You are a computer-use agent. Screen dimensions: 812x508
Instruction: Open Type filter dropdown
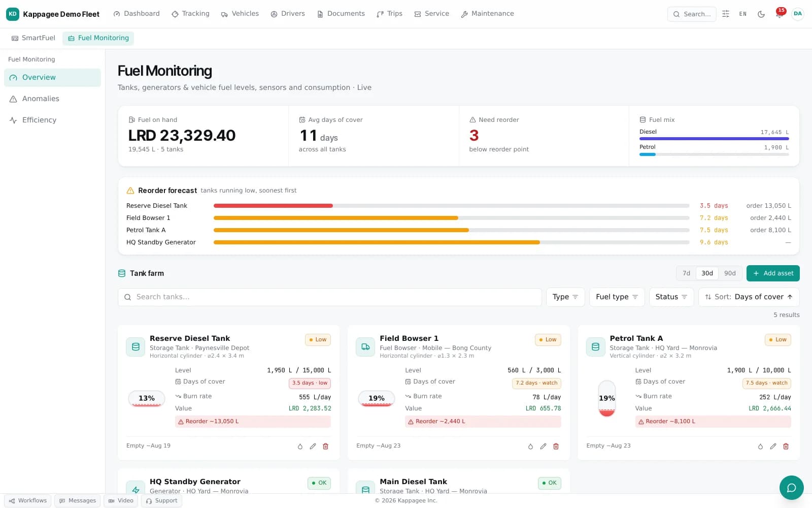tap(565, 297)
